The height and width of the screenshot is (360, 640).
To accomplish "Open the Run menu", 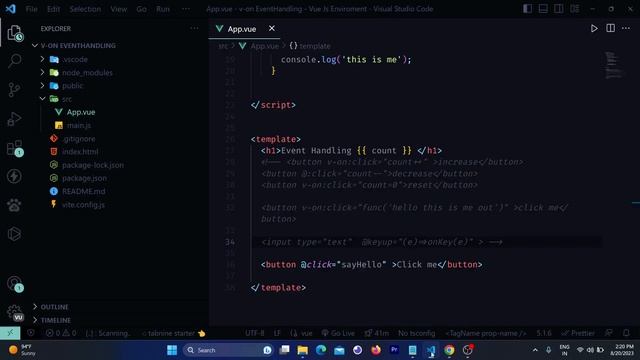I will [163, 9].
